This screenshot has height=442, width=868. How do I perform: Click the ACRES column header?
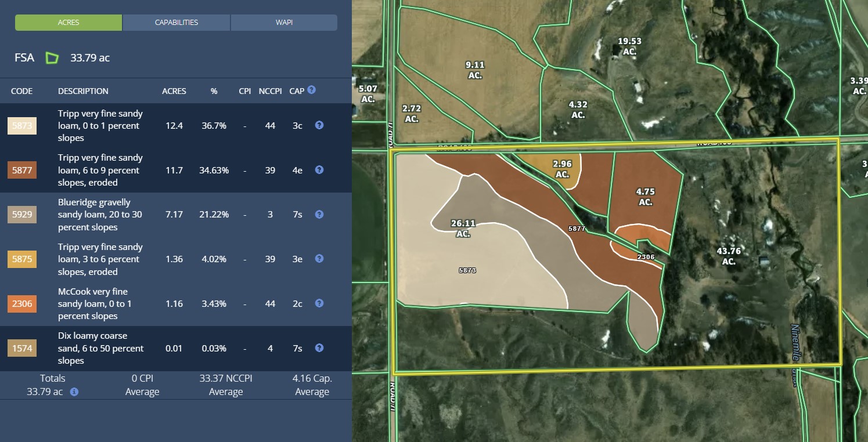tap(174, 91)
